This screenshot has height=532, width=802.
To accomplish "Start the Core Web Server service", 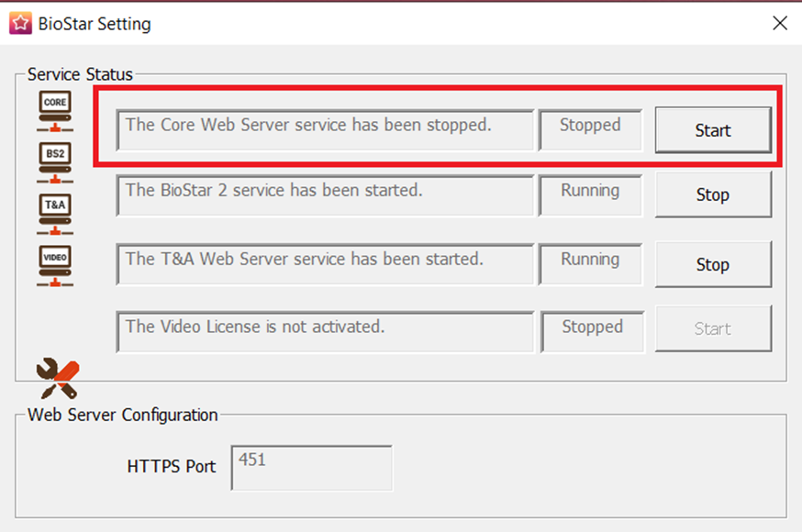I will [x=713, y=130].
